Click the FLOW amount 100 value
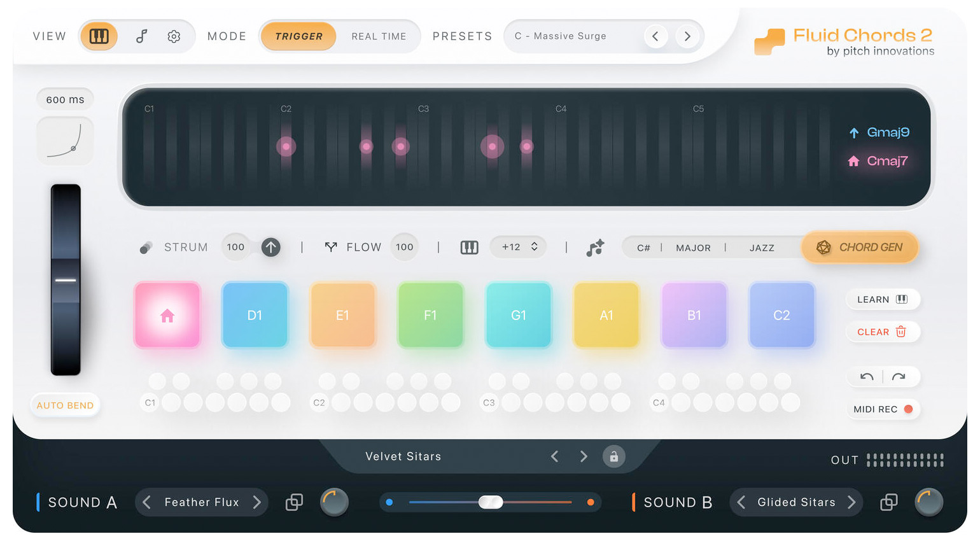The image size is (980, 541). (405, 247)
